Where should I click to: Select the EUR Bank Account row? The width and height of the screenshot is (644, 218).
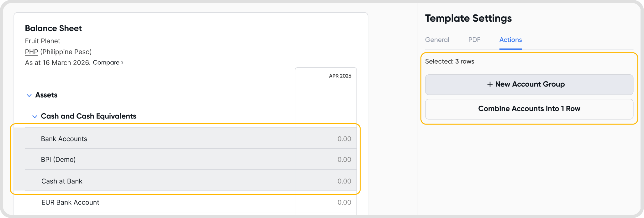(x=70, y=203)
